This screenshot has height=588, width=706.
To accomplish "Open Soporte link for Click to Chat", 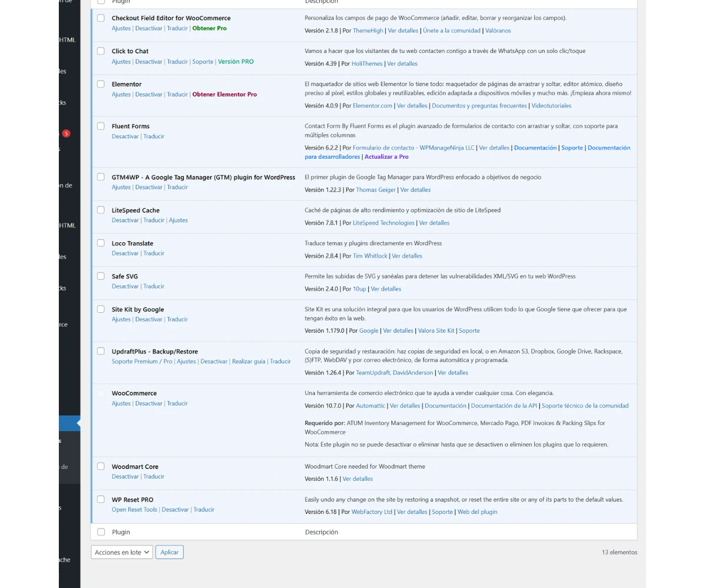I will click(x=203, y=62).
